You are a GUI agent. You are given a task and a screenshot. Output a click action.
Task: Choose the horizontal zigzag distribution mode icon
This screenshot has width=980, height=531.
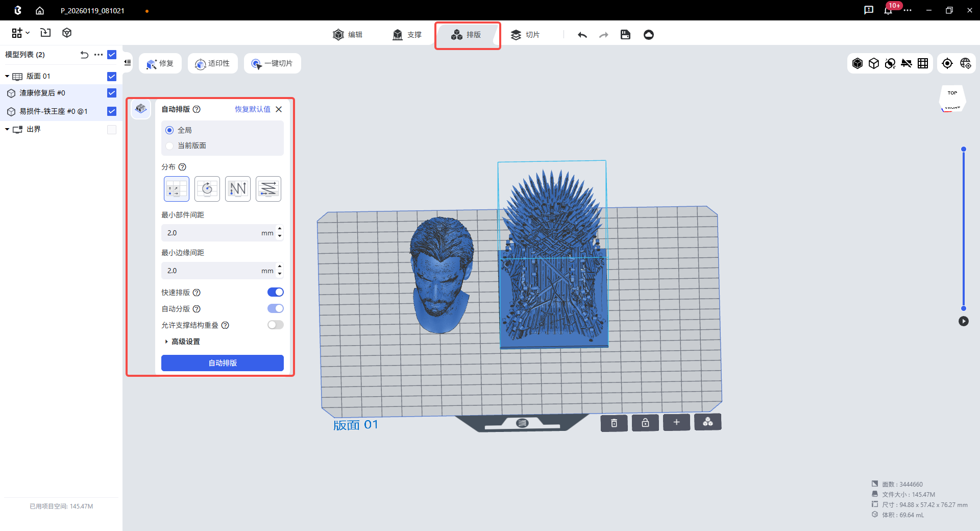click(x=268, y=189)
